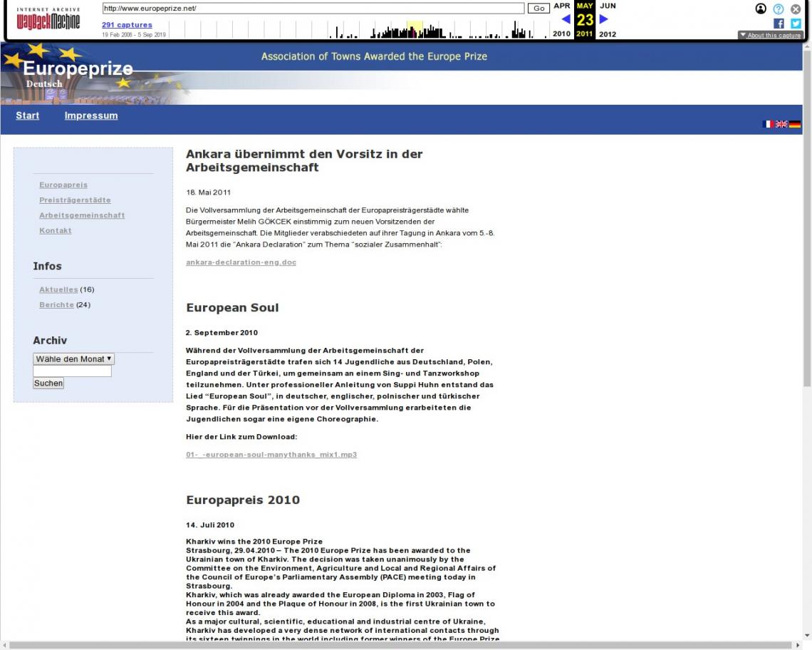Click the European Soul article heading
This screenshot has height=650, width=812.
(232, 308)
